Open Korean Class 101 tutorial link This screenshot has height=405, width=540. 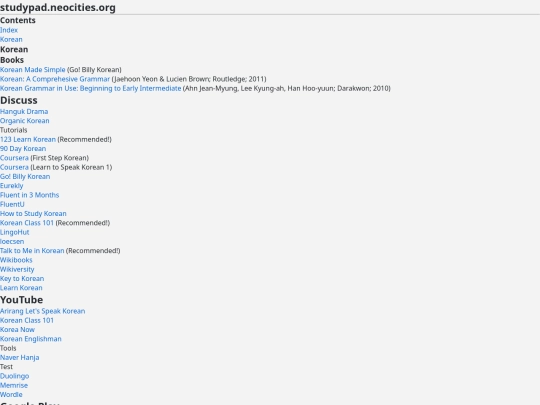point(27,223)
